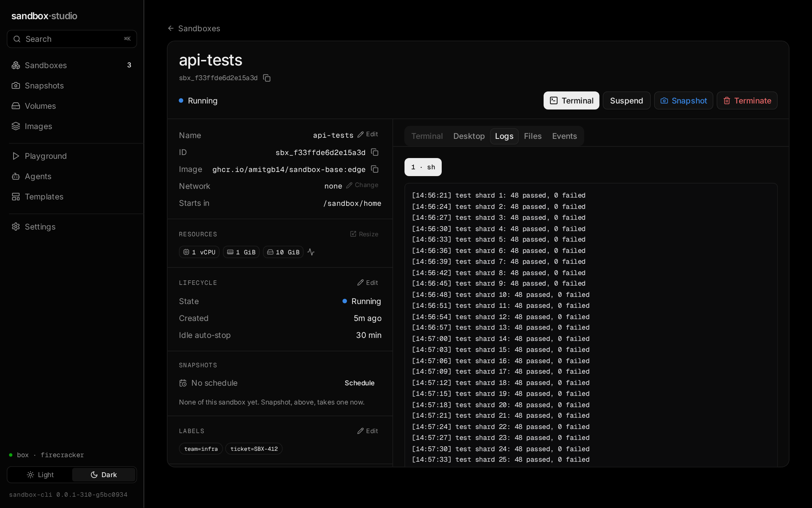Suspend the api-tests sandbox

(x=626, y=100)
